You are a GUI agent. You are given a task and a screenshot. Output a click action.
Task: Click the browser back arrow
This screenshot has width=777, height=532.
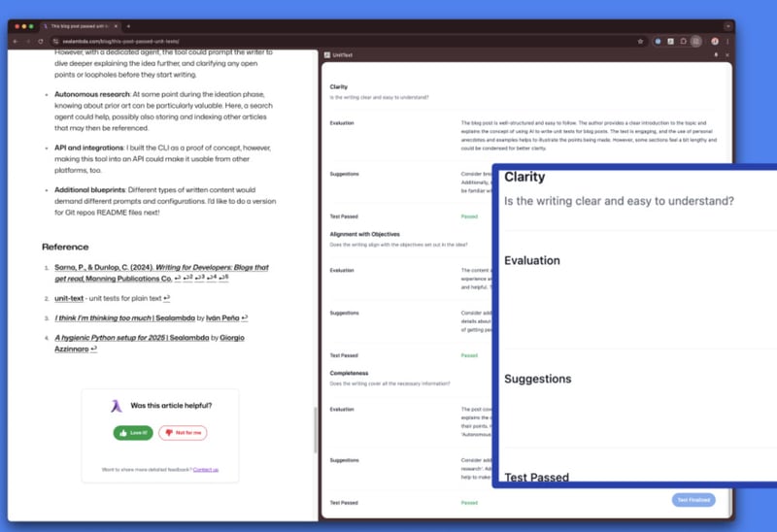point(17,42)
